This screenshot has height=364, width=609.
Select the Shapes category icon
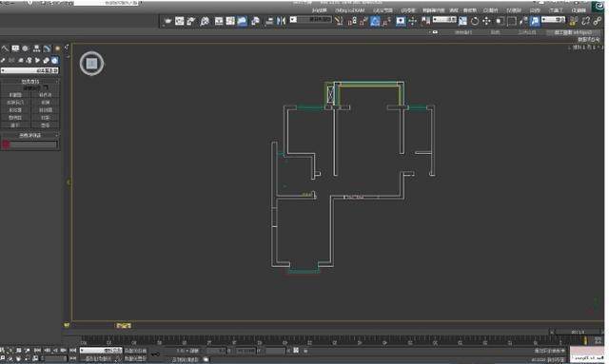click(x=46, y=60)
